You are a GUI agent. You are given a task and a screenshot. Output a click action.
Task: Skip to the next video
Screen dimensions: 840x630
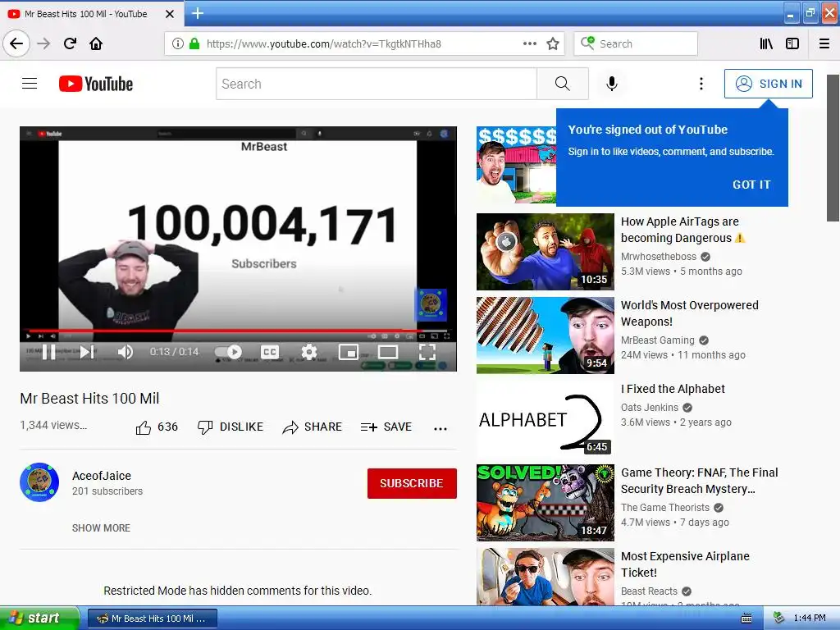87,352
